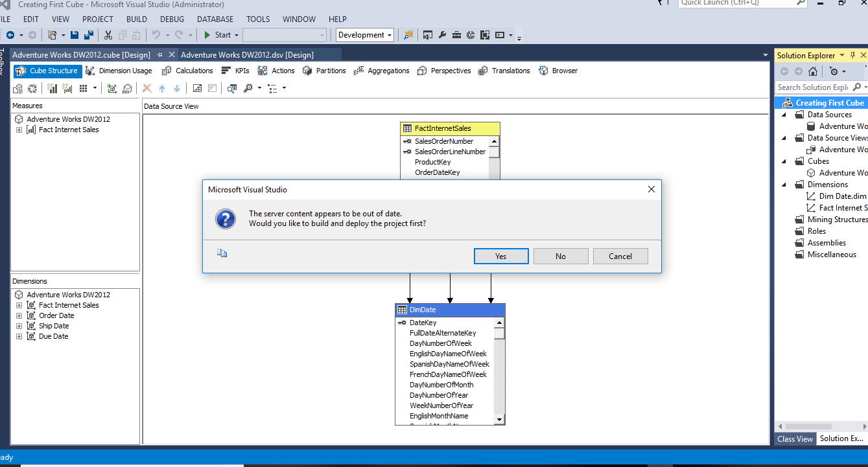The width and height of the screenshot is (868, 467).
Task: Open the DEBUG menu
Action: (x=172, y=19)
